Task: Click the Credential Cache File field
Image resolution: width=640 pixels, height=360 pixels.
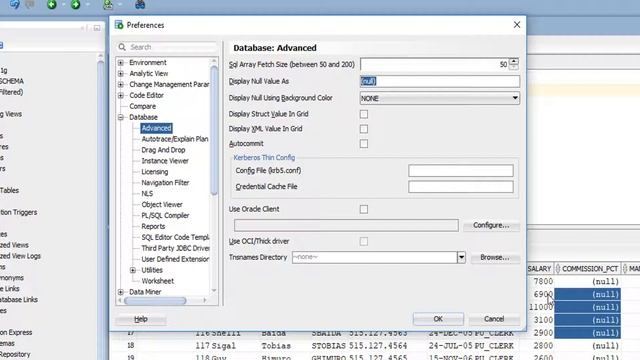Action: 460,187
